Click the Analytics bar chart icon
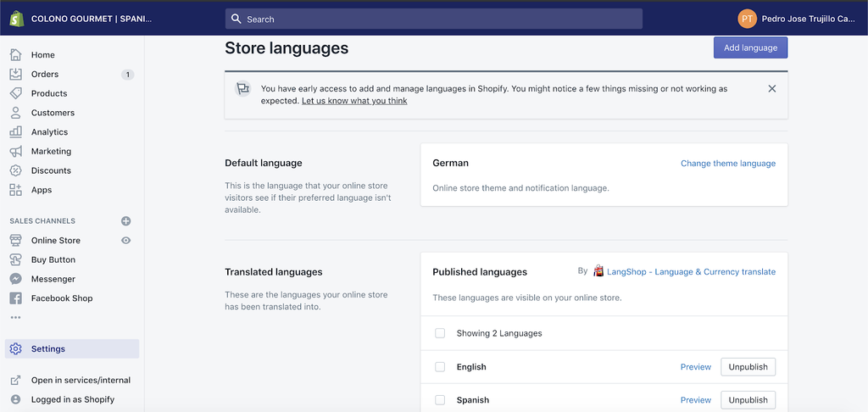 (x=15, y=132)
